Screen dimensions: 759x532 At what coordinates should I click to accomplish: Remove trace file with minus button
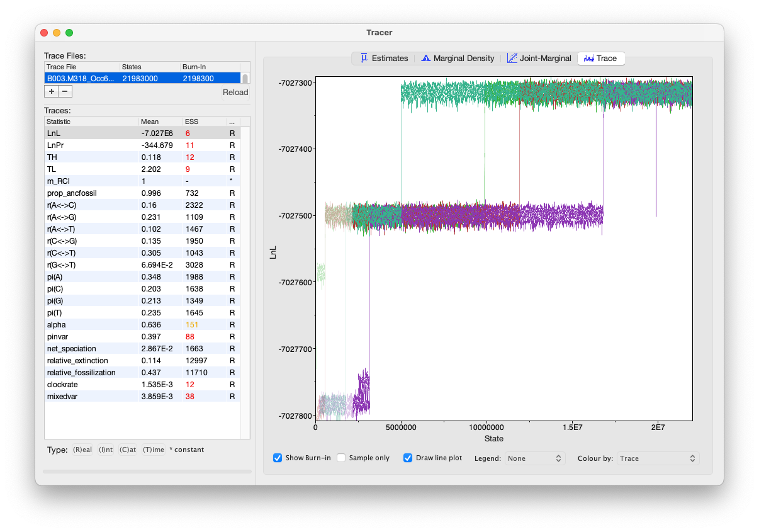(65, 91)
